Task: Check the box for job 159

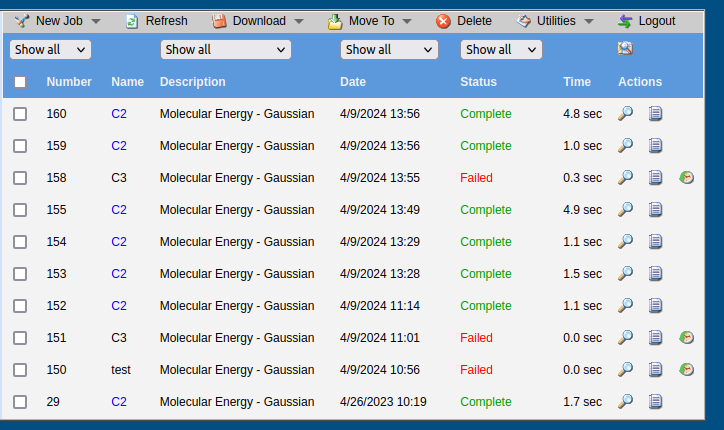Action: click(20, 146)
